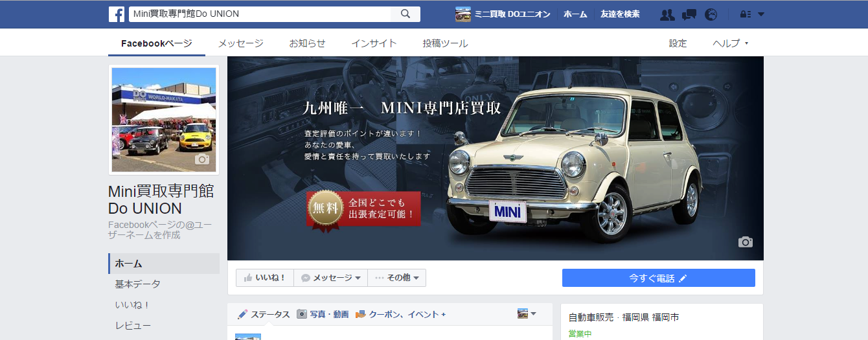
Task: Open the その他 dropdown under cover
Action: point(396,278)
